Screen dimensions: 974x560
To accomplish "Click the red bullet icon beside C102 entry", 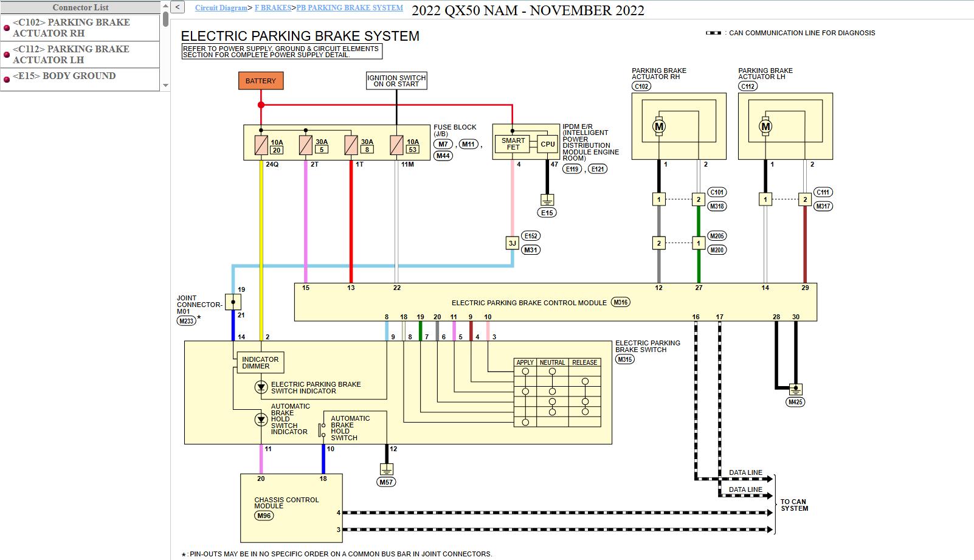I will tap(7, 28).
